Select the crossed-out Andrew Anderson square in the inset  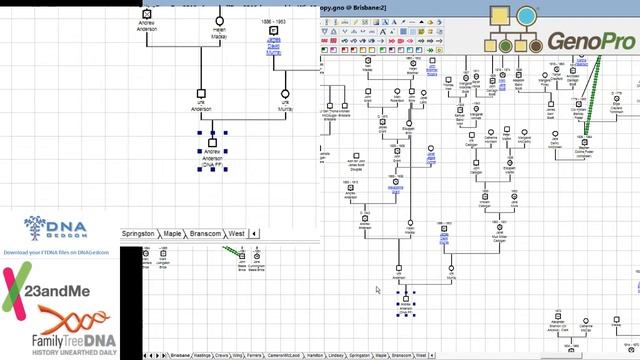tap(147, 14)
